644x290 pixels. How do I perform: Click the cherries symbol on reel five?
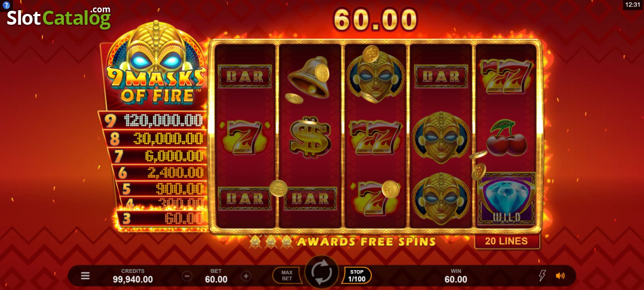click(x=506, y=138)
